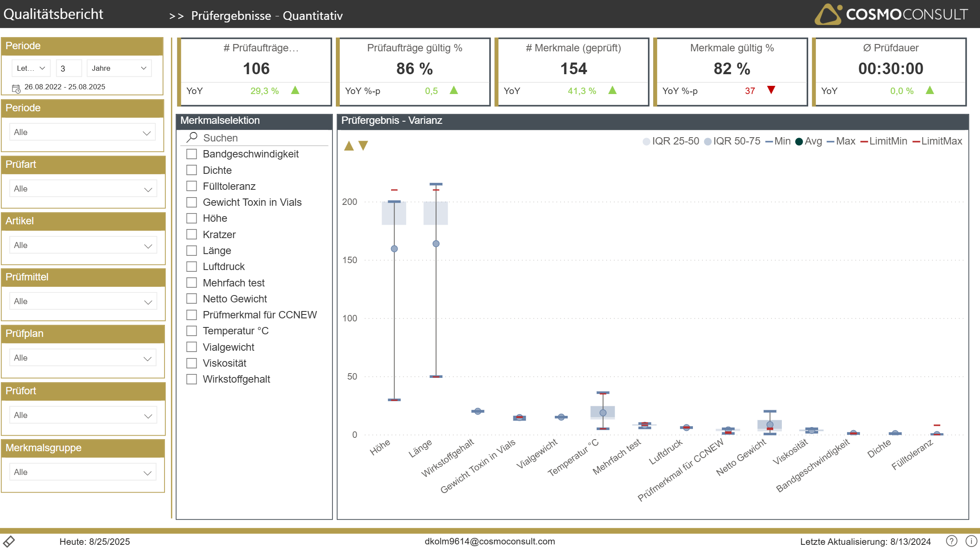
Task: Check the Bandgeschwindigkeit checkbox
Action: point(192,154)
